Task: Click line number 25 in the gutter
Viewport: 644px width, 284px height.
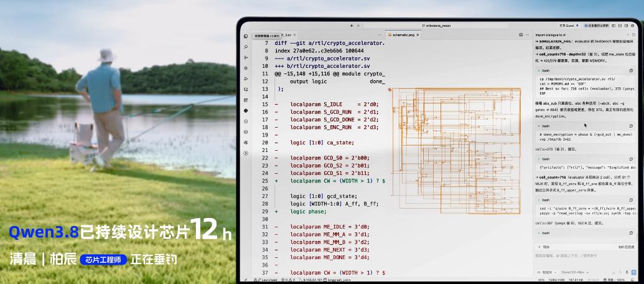Action: (265, 181)
